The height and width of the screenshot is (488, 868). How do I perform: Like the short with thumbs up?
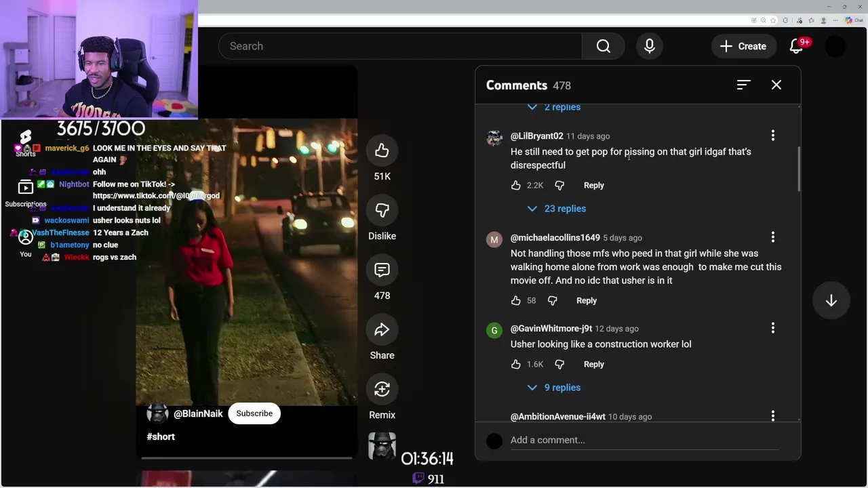[382, 150]
